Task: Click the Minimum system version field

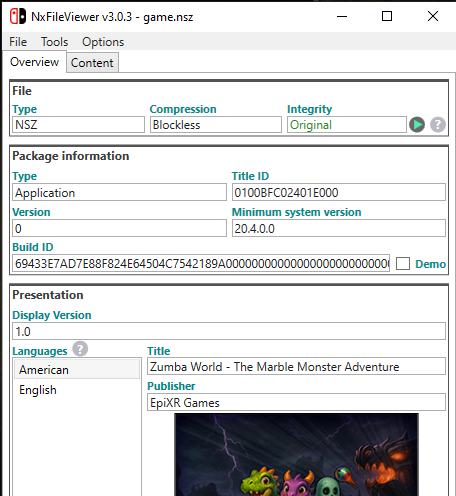Action: pos(339,228)
